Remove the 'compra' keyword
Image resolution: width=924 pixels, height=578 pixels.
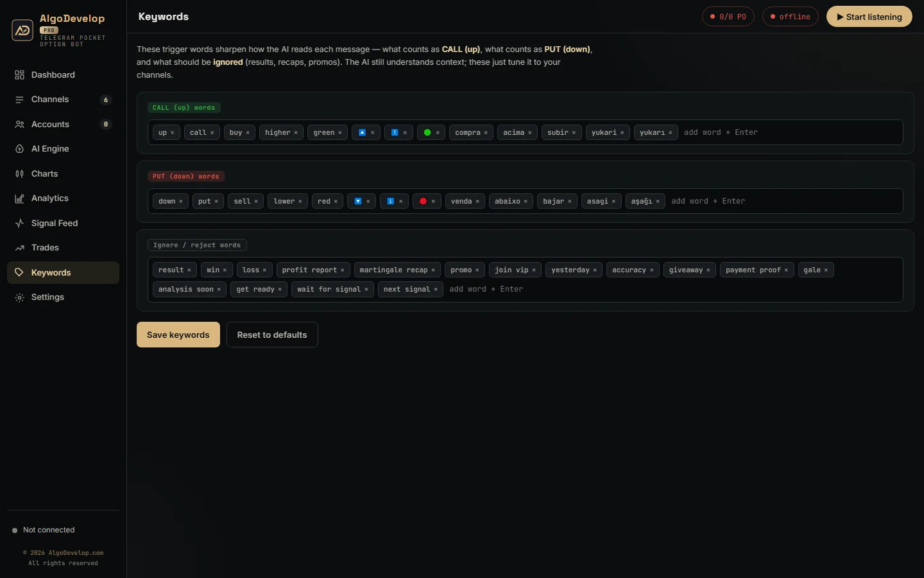point(486,133)
